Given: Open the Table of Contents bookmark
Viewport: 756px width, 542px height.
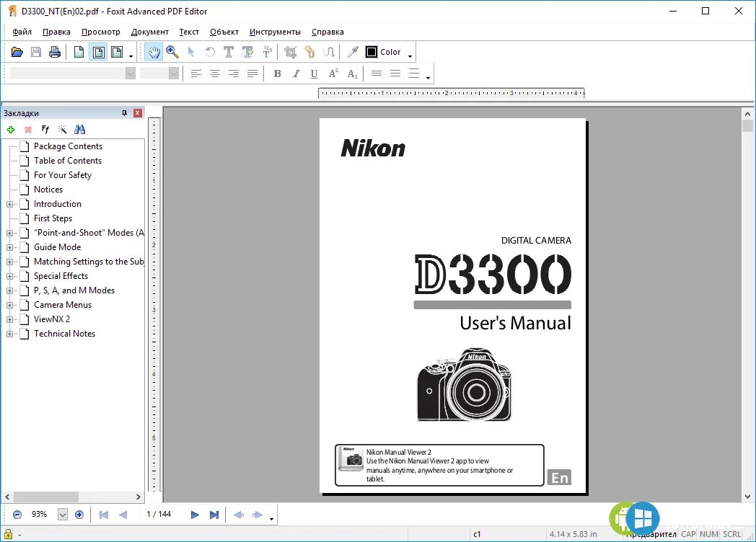Looking at the screenshot, I should [x=68, y=161].
